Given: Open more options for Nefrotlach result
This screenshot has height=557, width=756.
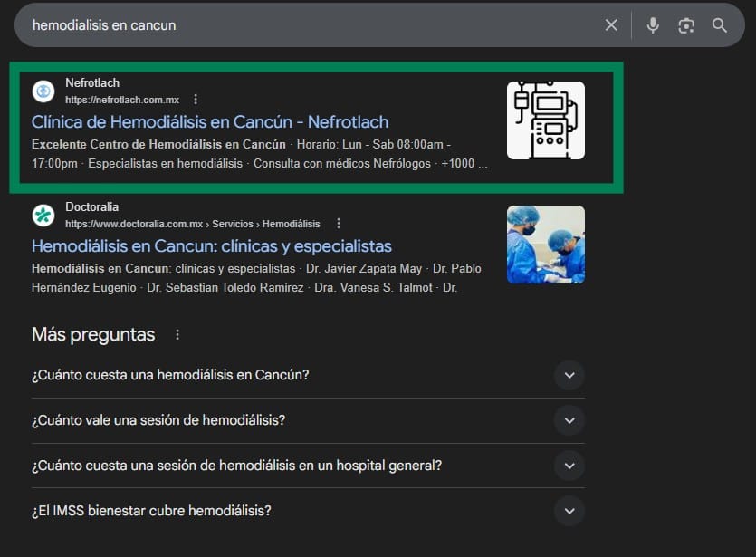Looking at the screenshot, I should coord(196,100).
